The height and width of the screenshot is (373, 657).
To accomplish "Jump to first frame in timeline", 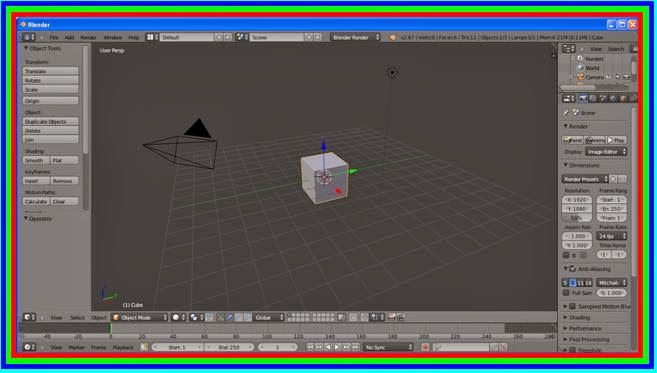I will click(x=310, y=347).
